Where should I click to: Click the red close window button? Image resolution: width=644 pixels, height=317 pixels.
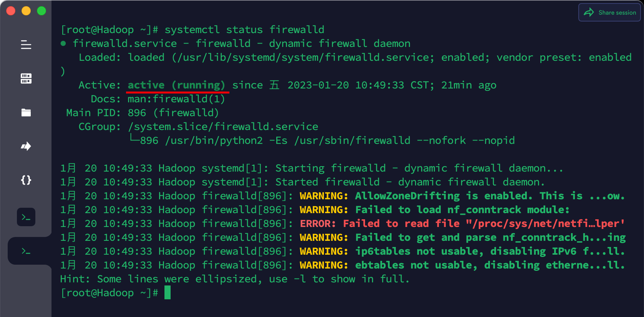[11, 11]
